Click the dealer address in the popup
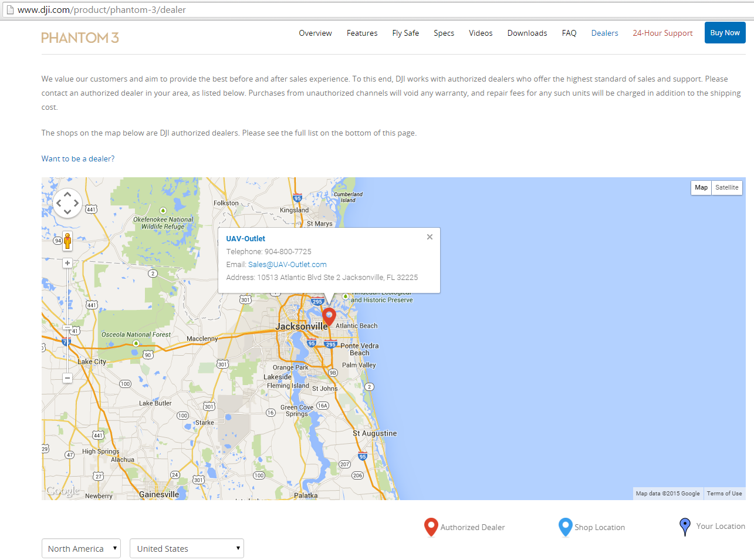 [x=322, y=278]
